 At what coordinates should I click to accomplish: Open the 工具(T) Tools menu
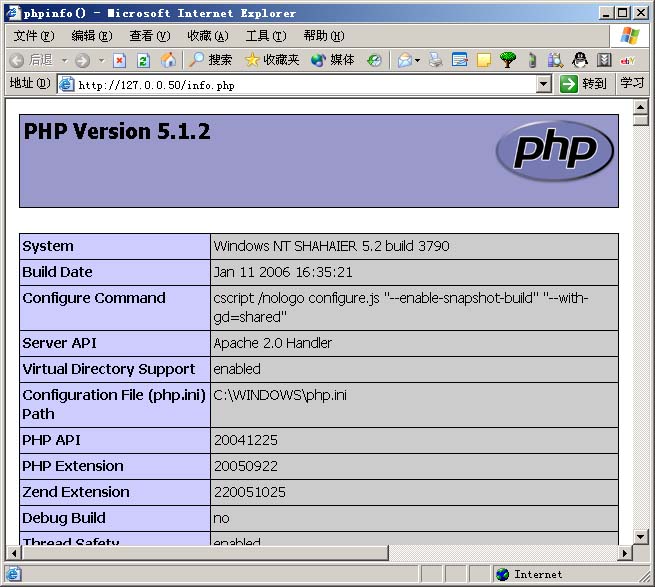tap(266, 36)
